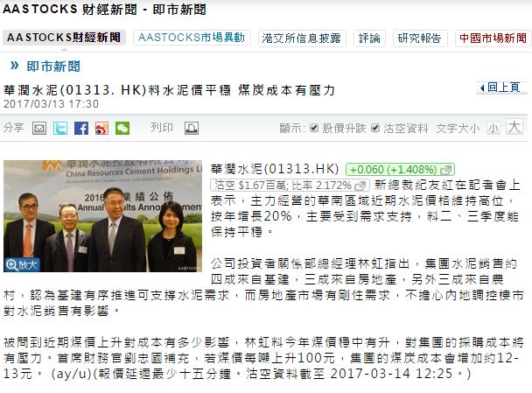Open the 港交所信息披露 tab

pos(302,39)
